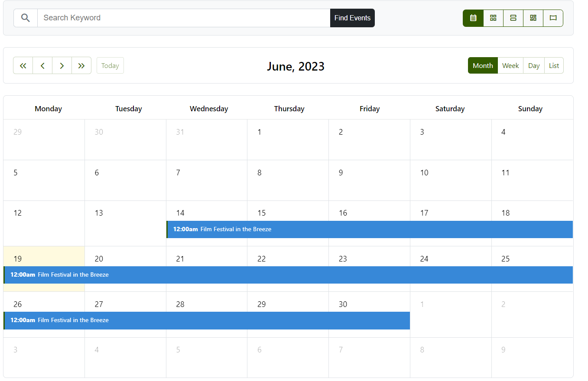The height and width of the screenshot is (381, 588).
Task: Click the Today button
Action: [x=110, y=66]
